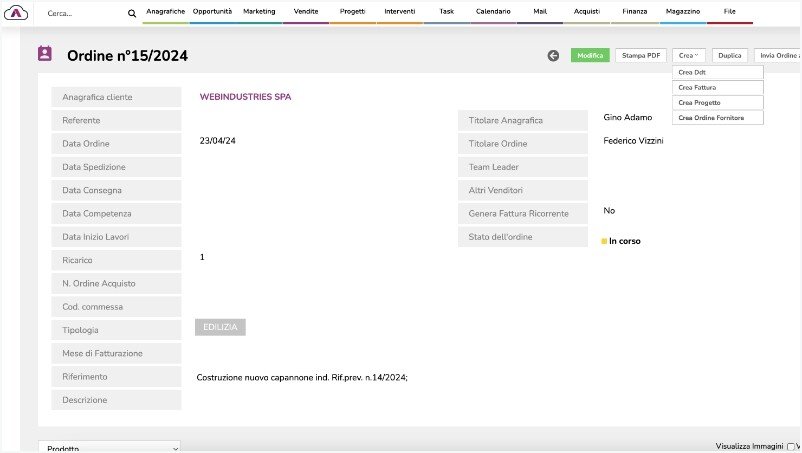This screenshot has height=453, width=802.
Task: Open the WEBINDUSTRIES SPA client link
Action: 245,97
